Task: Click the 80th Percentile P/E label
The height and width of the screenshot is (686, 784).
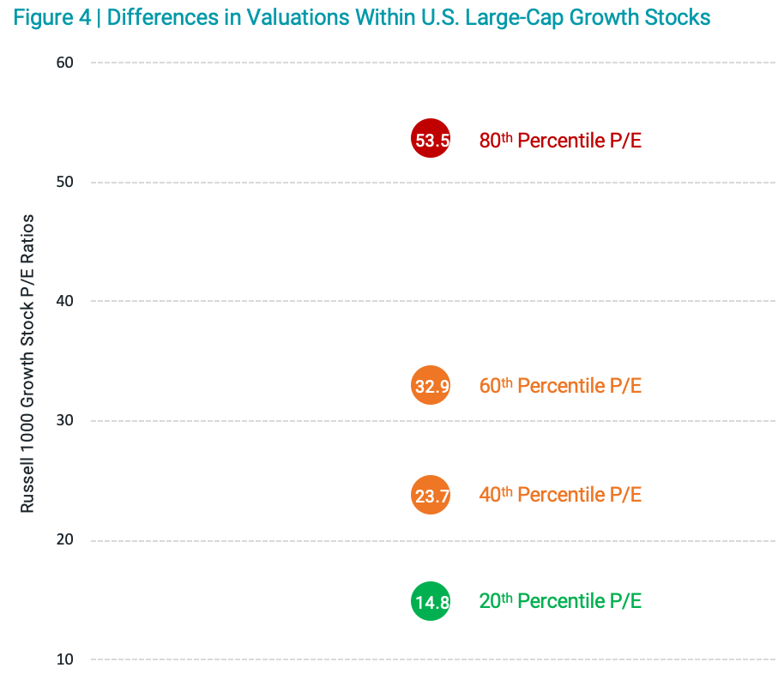Action: coord(560,141)
